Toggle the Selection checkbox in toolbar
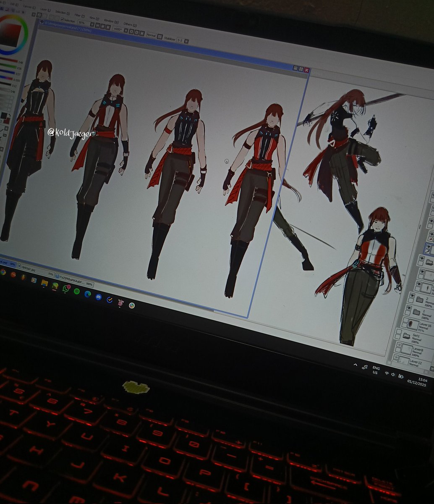The height and width of the screenshot is (504, 434). click(63, 19)
